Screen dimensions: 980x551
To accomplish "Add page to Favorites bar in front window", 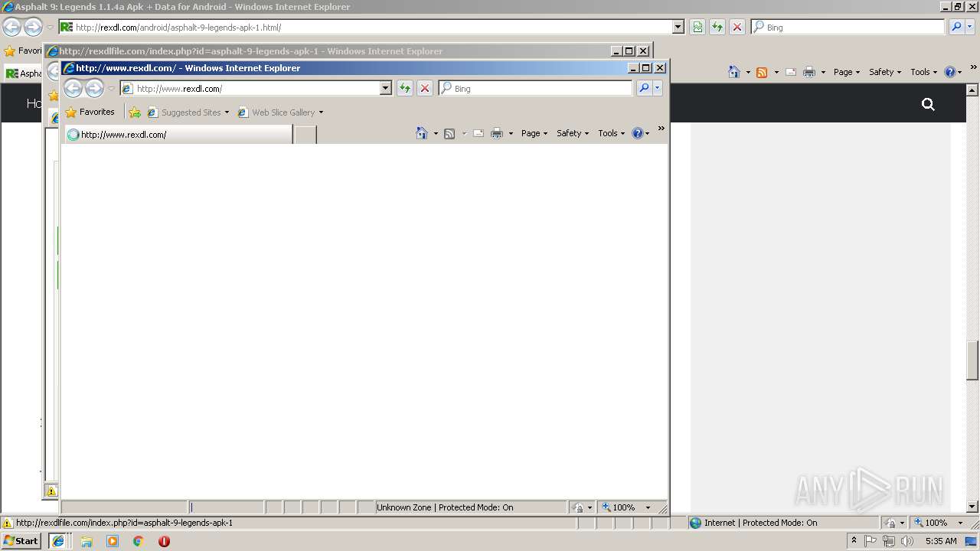I will 135,112.
